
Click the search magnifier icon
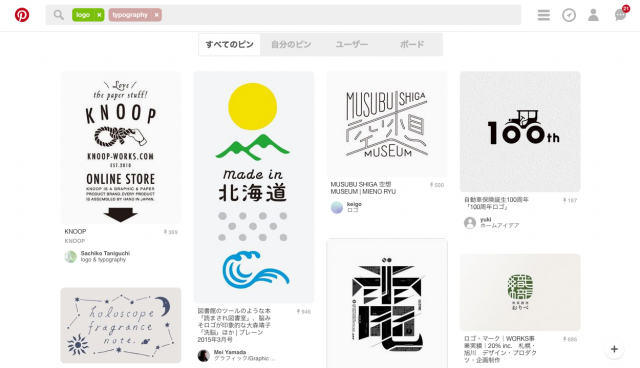point(59,15)
